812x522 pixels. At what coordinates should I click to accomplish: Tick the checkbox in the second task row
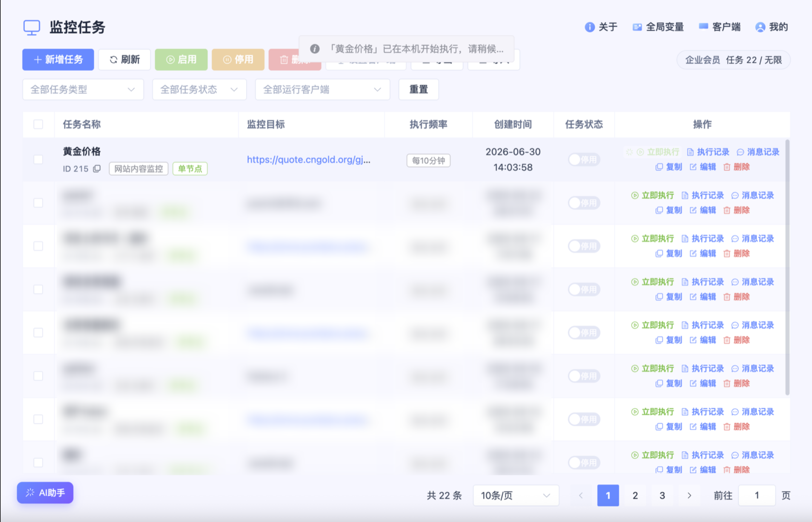click(38, 203)
